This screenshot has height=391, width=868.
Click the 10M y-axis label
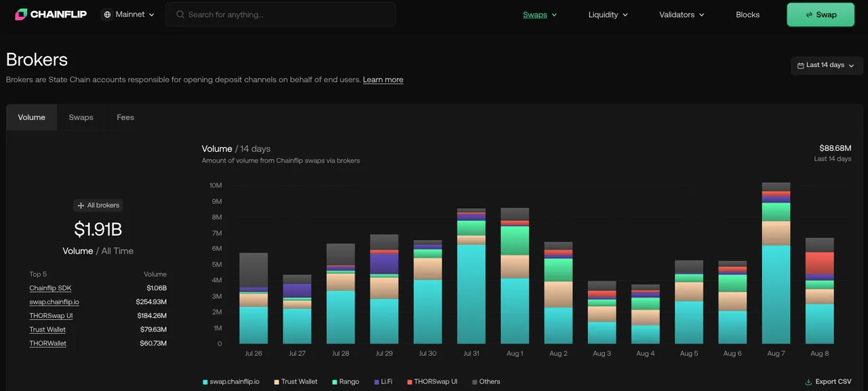pyautogui.click(x=216, y=186)
